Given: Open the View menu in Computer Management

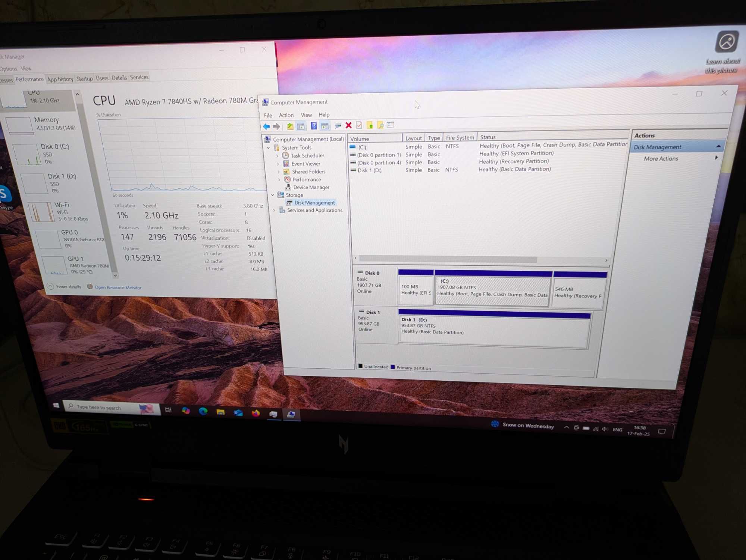Looking at the screenshot, I should [306, 115].
